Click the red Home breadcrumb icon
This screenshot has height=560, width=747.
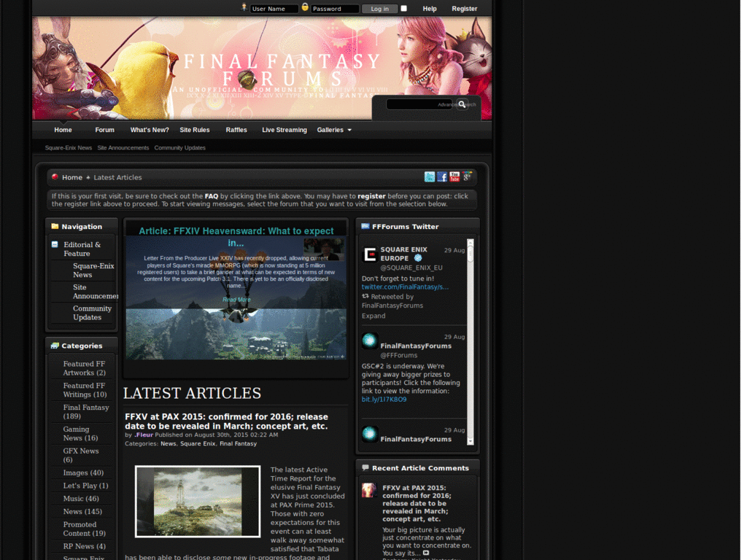click(x=55, y=177)
